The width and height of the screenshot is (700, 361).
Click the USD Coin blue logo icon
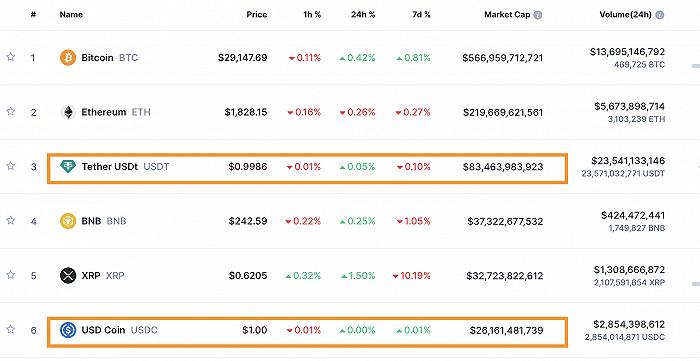pyautogui.click(x=68, y=330)
